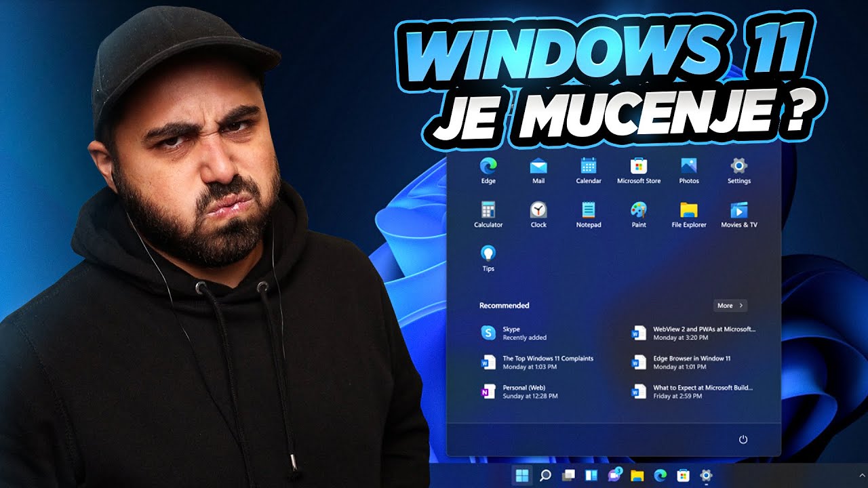
Task: Open File Explorer from the taskbar
Action: [x=637, y=475]
